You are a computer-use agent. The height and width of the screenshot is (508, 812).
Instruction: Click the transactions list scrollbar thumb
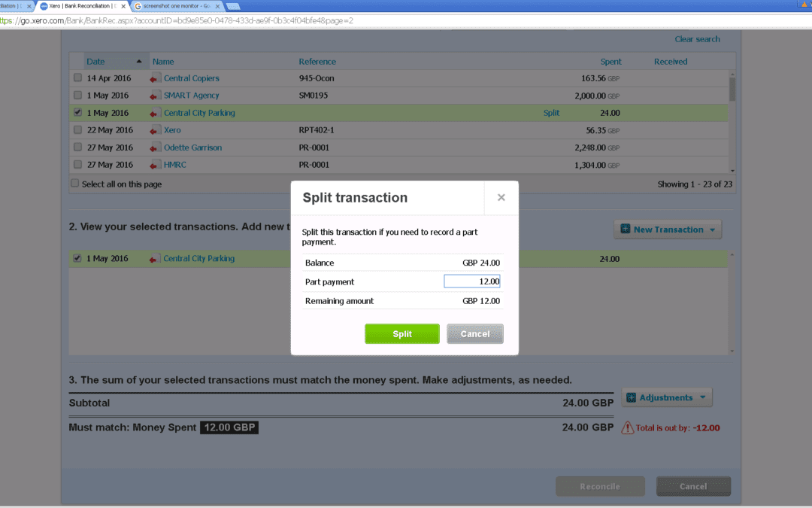pyautogui.click(x=732, y=89)
